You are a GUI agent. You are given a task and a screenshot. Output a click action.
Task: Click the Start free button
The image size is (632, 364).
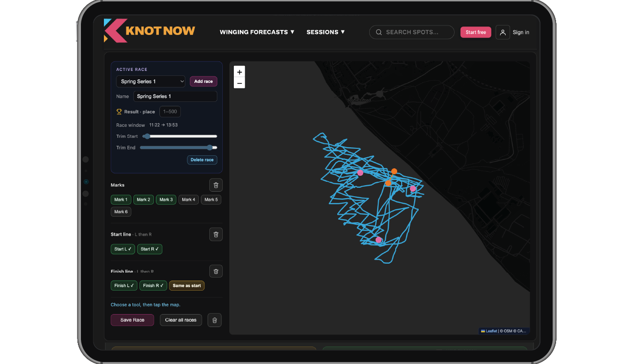point(475,32)
